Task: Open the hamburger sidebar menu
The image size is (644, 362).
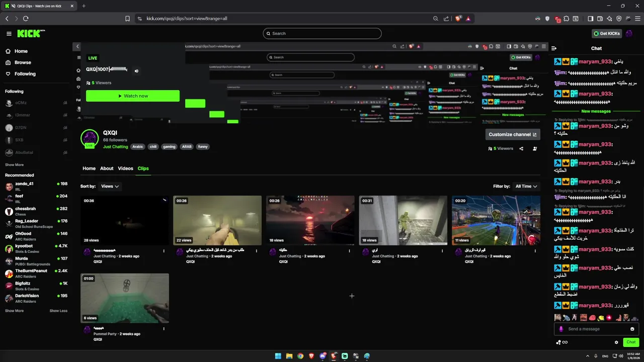Action: pos(9,34)
